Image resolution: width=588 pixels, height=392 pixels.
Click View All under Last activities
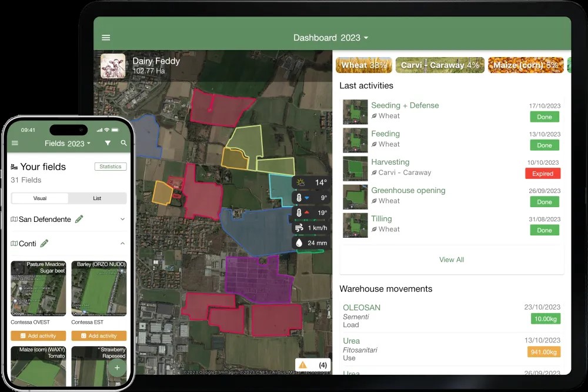451,260
